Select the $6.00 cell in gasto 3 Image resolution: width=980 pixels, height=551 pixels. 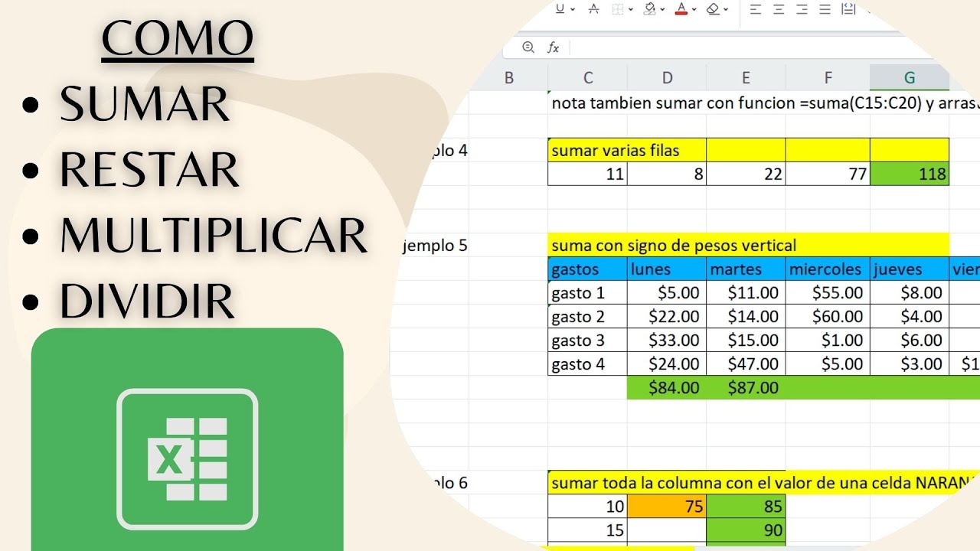[x=910, y=340]
